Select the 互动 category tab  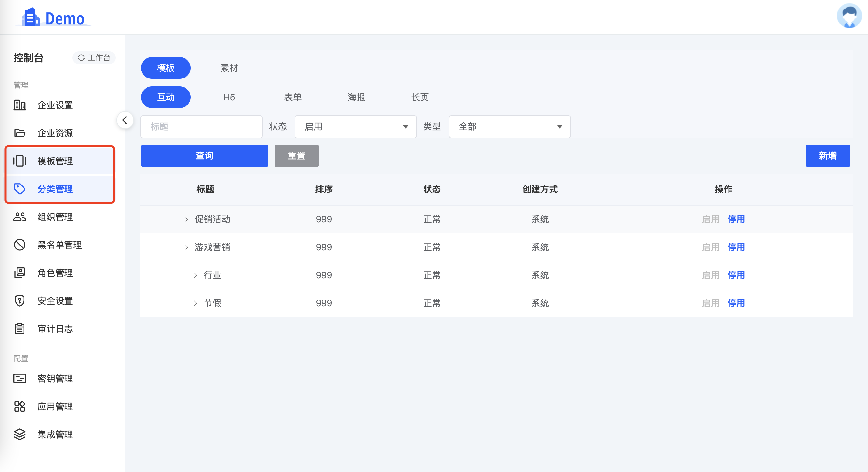point(166,98)
